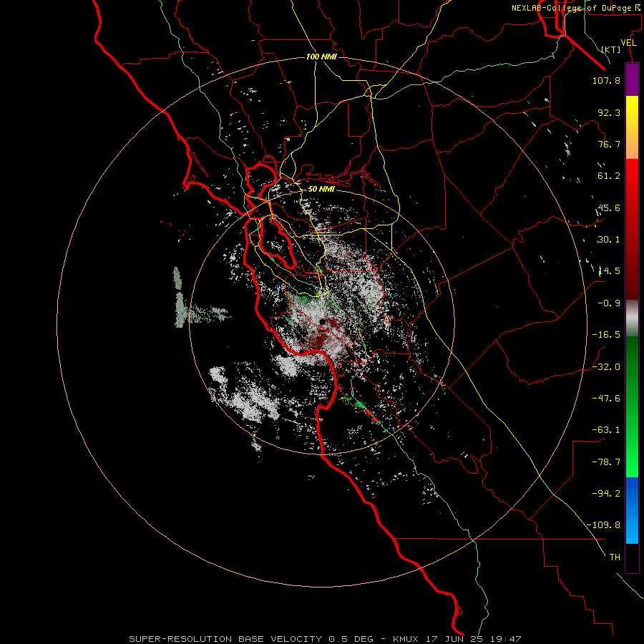Select the -16.5 value on velocity scale

[x=606, y=335]
